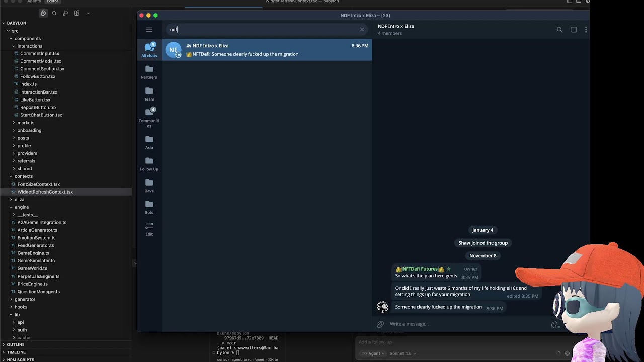Open FontSizeContext.tsx file
Image resolution: width=644 pixels, height=362 pixels.
pyautogui.click(x=38, y=184)
